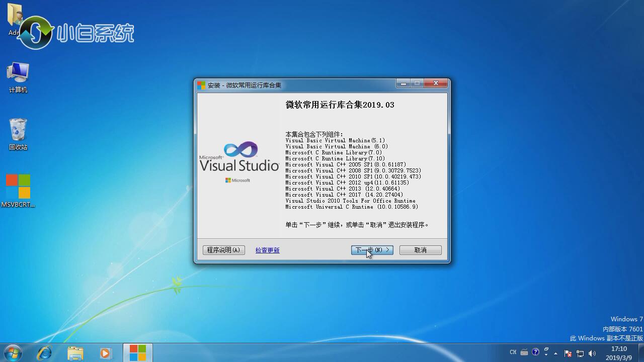Click the line Microsoft Visual C++ 2010 SP1
The width and height of the screenshot is (644, 362).
click(x=353, y=176)
